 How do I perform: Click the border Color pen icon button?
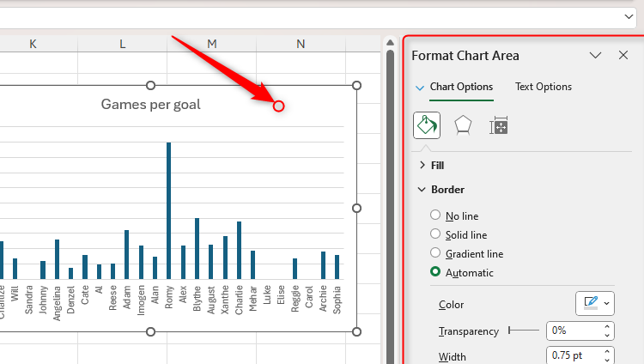coord(595,303)
